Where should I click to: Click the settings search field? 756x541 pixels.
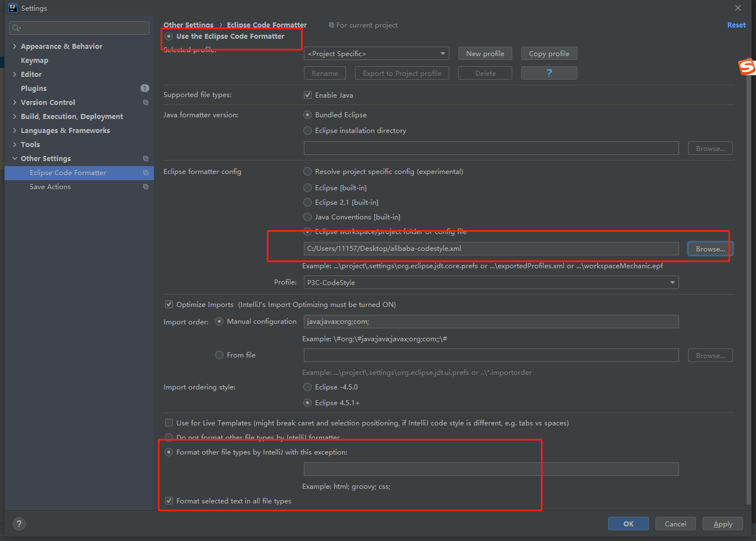pyautogui.click(x=79, y=28)
